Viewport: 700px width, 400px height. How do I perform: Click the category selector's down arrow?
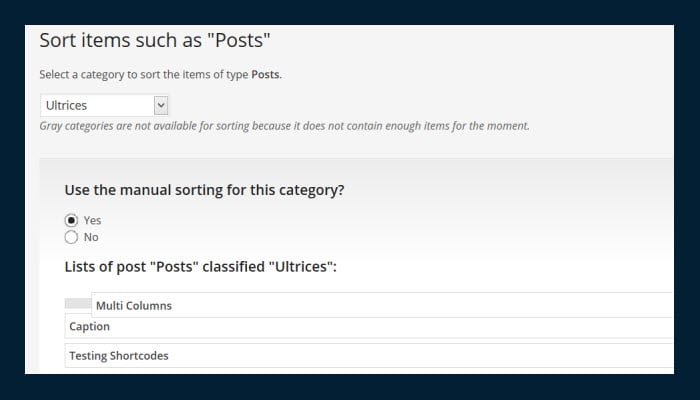pyautogui.click(x=161, y=105)
